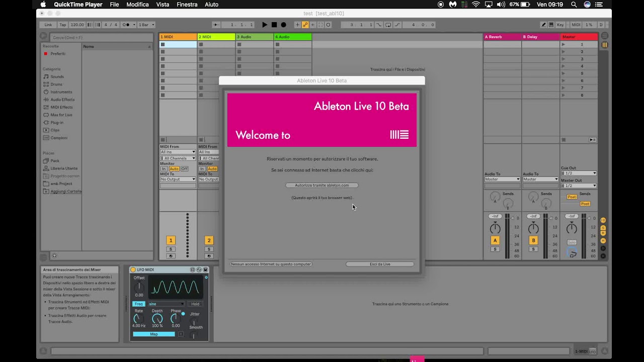Toggle the Key map mode switch
This screenshot has width=644, height=362.
coord(560,25)
